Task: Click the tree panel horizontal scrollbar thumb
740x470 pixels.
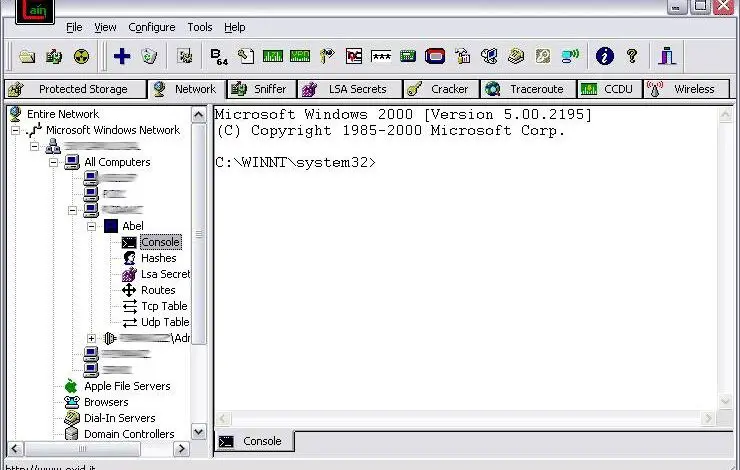Action: click(x=82, y=449)
